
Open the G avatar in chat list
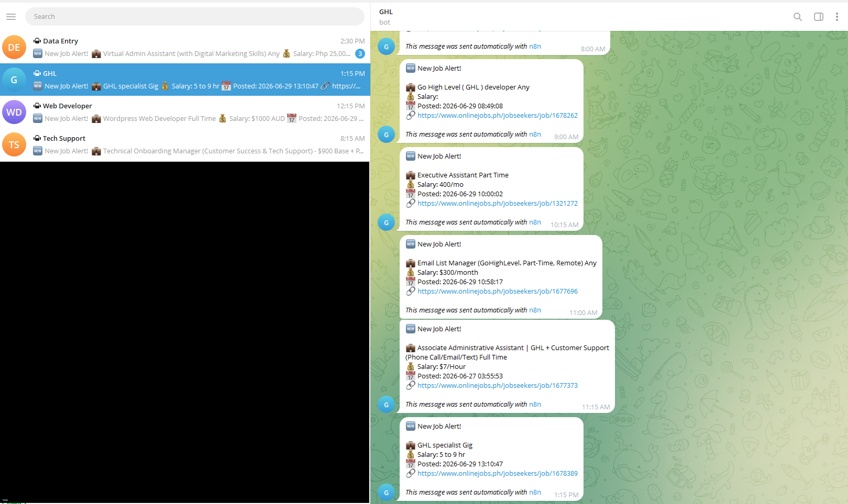pyautogui.click(x=14, y=80)
